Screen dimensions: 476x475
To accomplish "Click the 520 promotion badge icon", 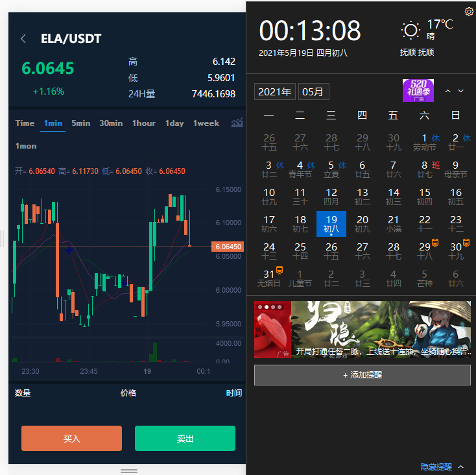I will [x=418, y=91].
